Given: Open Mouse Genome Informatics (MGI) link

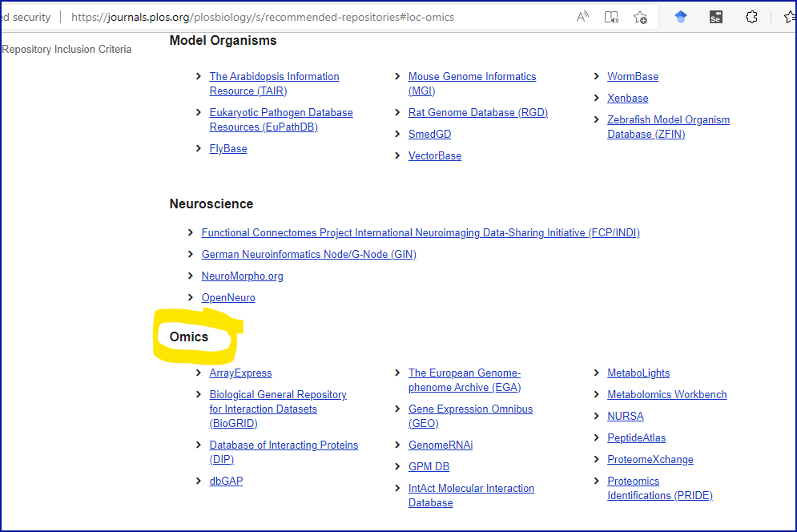Looking at the screenshot, I should click(x=473, y=83).
